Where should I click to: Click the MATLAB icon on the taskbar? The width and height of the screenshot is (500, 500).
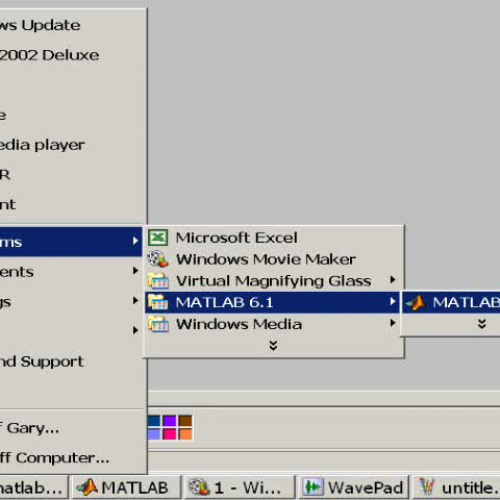87,488
